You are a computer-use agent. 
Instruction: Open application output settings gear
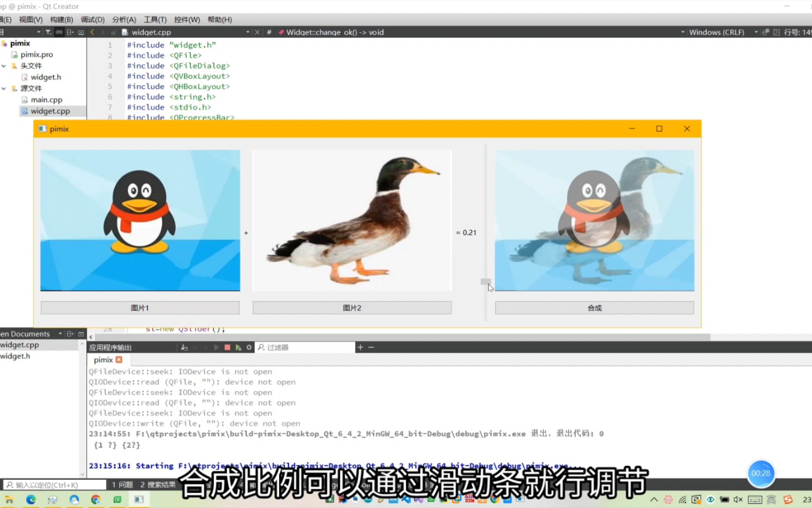(249, 347)
